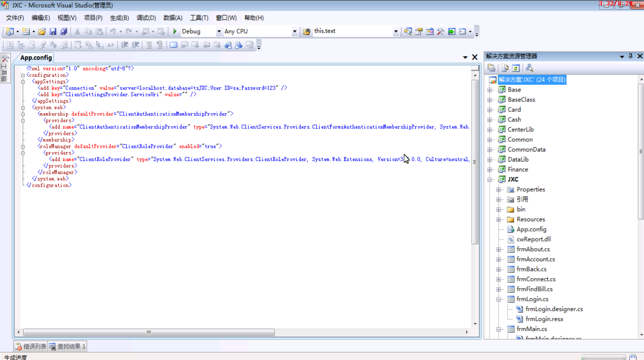Click the New Project toolbar icon
This screenshot has width=644, height=360.
point(10,31)
